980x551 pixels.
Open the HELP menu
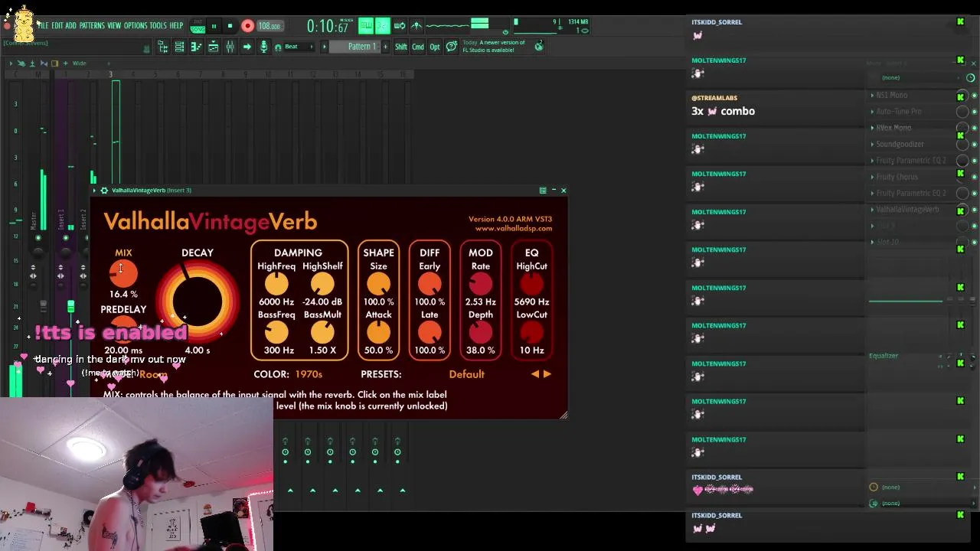click(176, 26)
